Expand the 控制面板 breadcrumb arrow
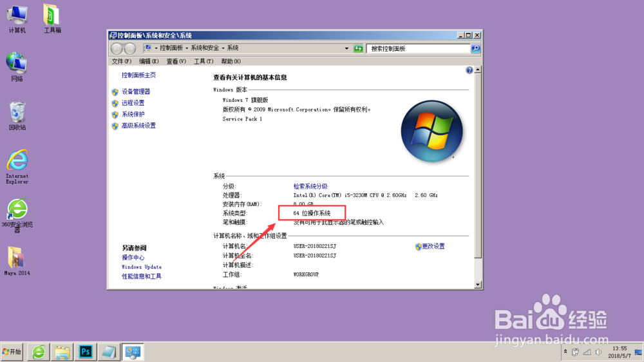Image resolution: width=644 pixels, height=362 pixels. [x=187, y=48]
